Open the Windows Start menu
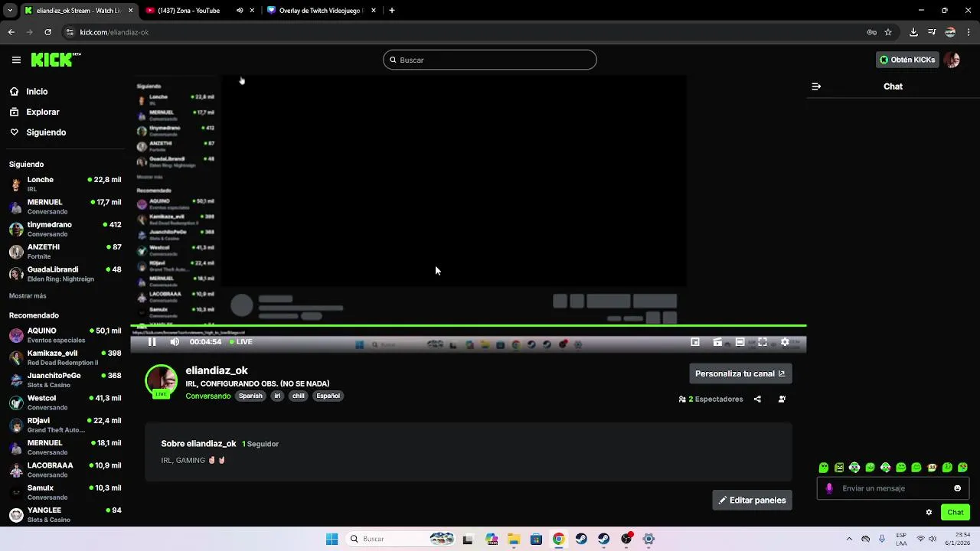 pyautogui.click(x=332, y=539)
